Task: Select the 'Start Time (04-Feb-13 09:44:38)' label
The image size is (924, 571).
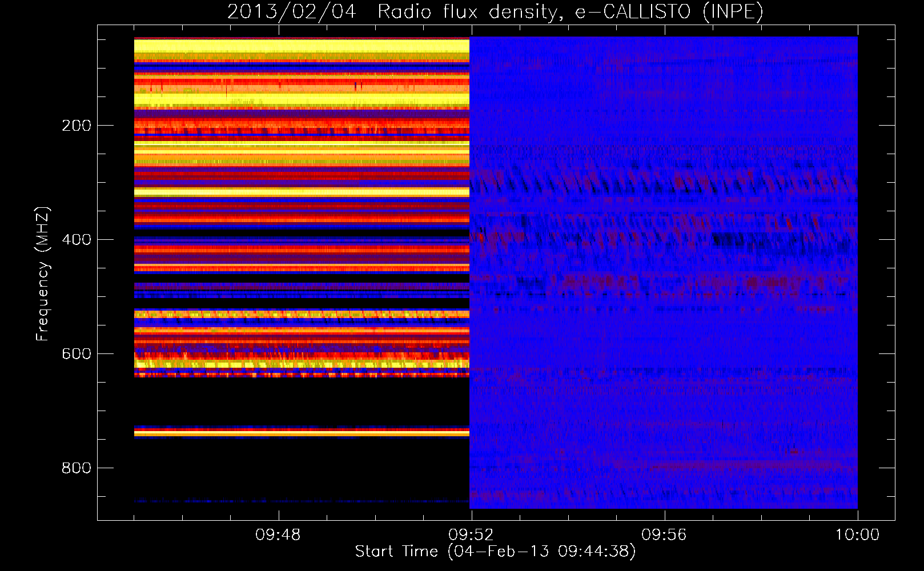Action: 495,552
